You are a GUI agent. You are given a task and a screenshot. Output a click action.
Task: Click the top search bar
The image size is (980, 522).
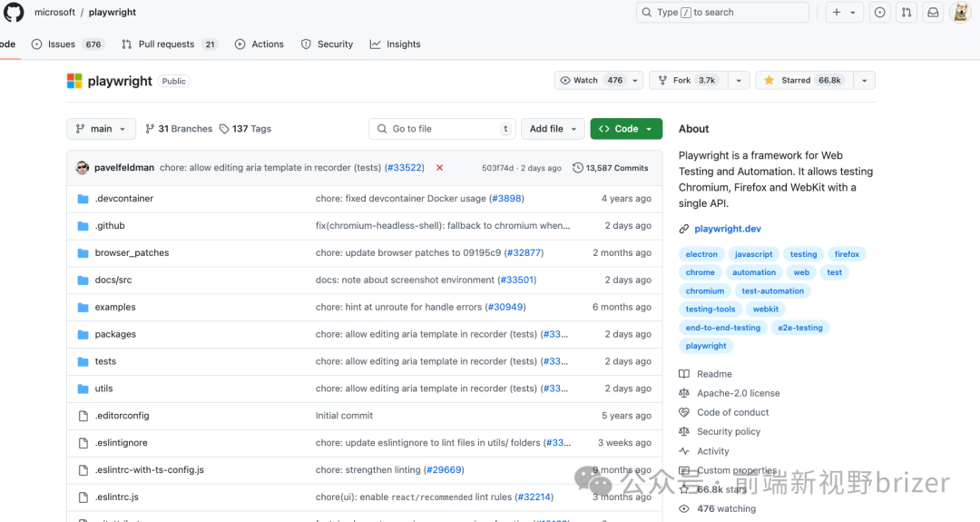722,13
